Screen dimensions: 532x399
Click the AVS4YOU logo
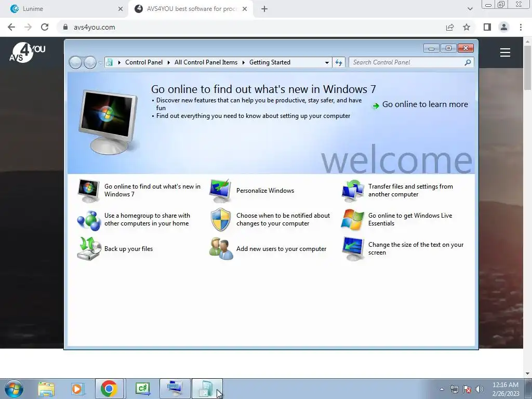pos(27,52)
